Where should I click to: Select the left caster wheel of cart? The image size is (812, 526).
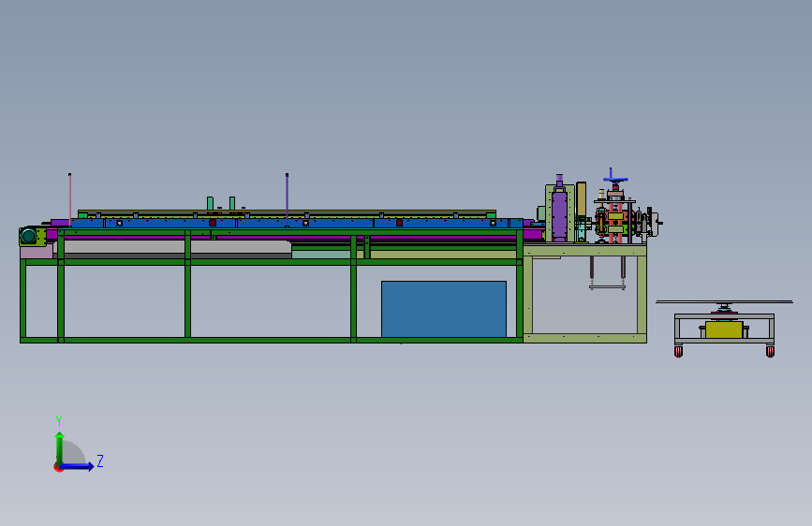coord(678,352)
